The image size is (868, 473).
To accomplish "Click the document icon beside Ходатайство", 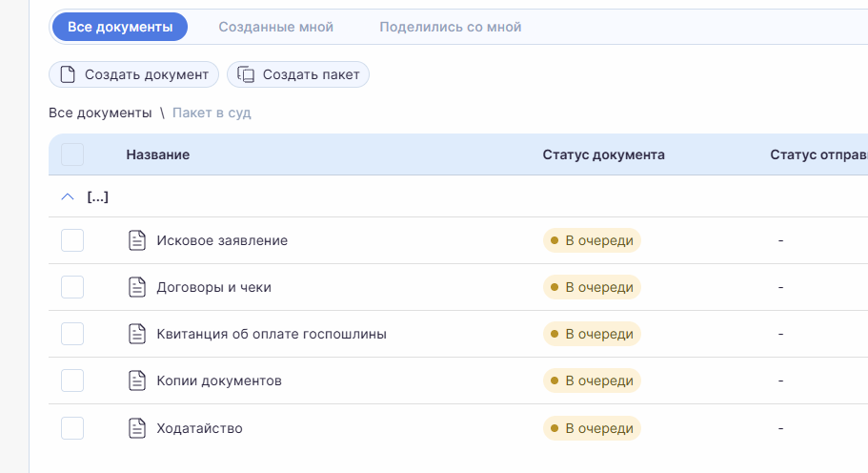I will pyautogui.click(x=137, y=428).
